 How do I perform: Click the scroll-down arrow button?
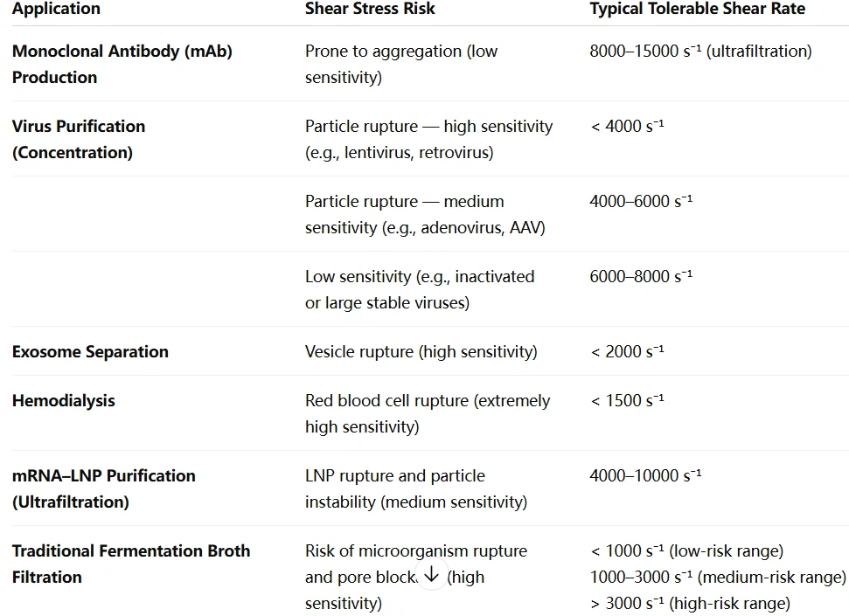pyautogui.click(x=431, y=574)
